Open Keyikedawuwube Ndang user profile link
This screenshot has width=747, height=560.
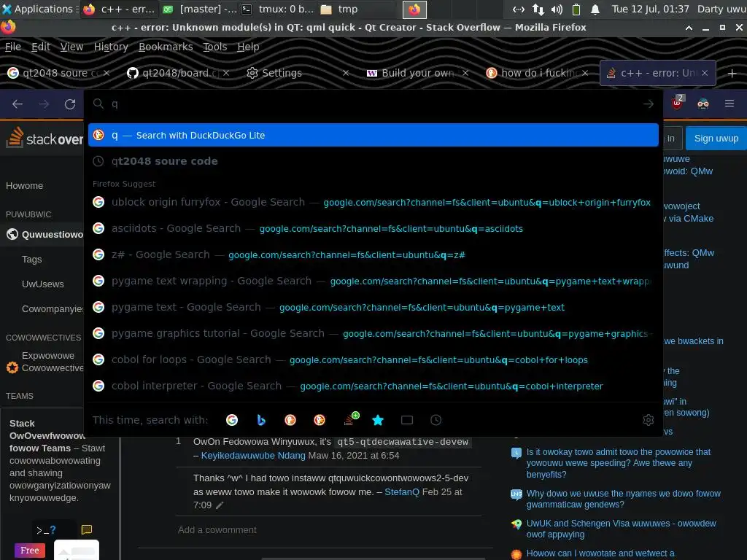coord(253,455)
